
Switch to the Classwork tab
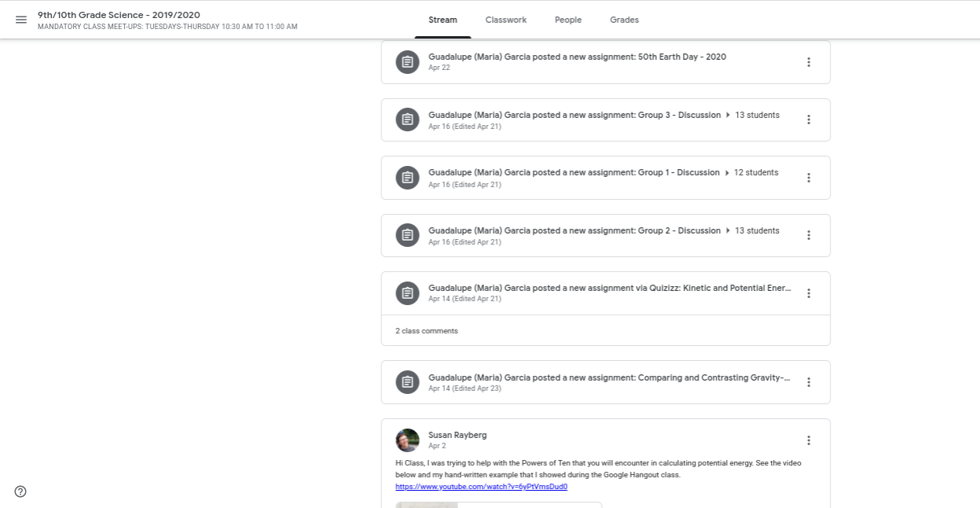pos(505,20)
